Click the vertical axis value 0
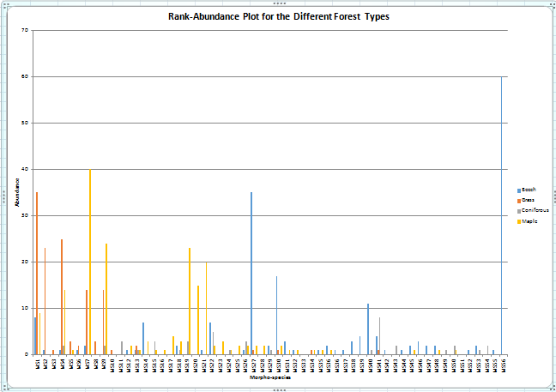The width and height of the screenshot is (556, 392). tap(27, 354)
